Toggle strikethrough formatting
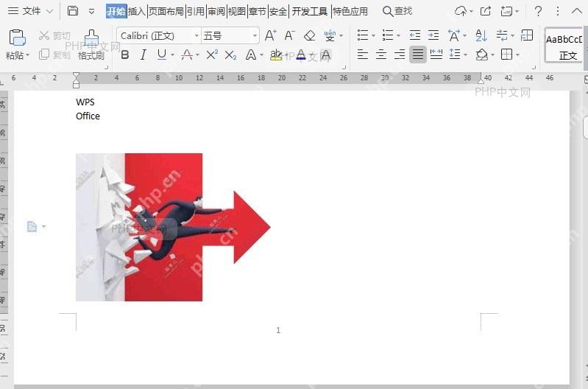The image size is (588, 389). coord(187,55)
